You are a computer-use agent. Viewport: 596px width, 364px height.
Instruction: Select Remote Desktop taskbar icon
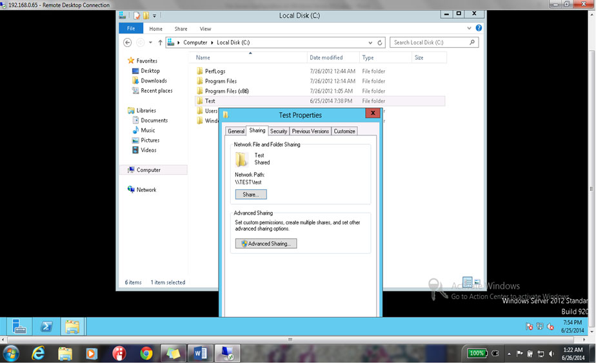pyautogui.click(x=227, y=354)
